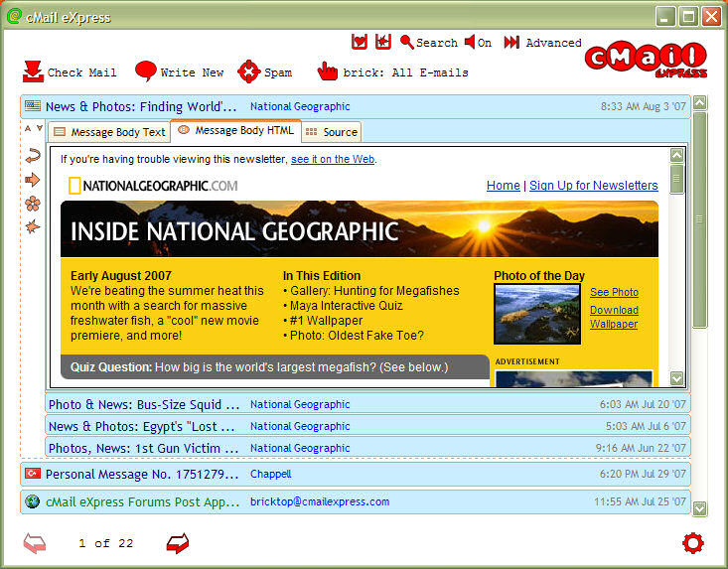
Task: Click the small down arrow above the reply icon
Action: point(40,128)
